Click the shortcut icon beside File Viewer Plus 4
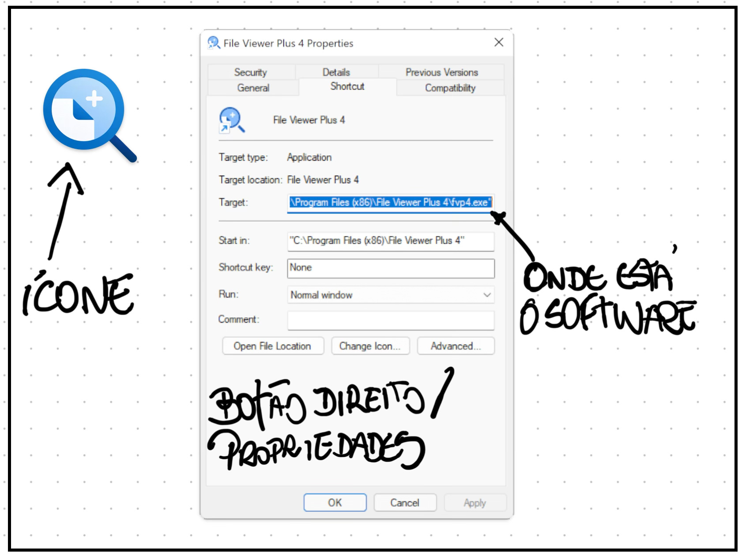This screenshot has width=742, height=560. pyautogui.click(x=232, y=120)
